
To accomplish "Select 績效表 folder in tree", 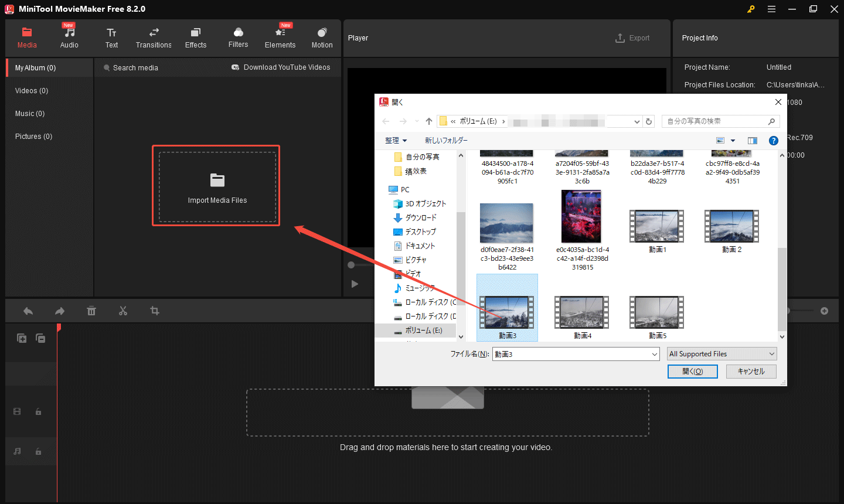I will [x=411, y=171].
